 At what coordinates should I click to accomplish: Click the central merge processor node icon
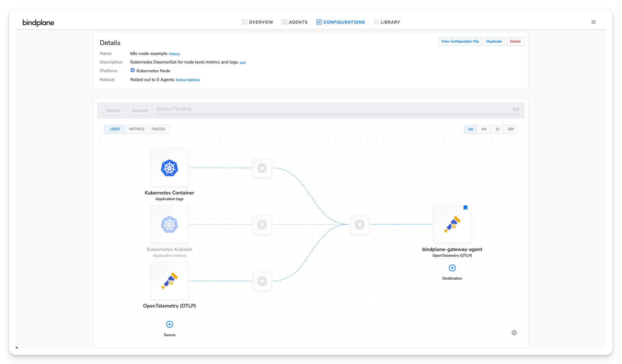359,224
